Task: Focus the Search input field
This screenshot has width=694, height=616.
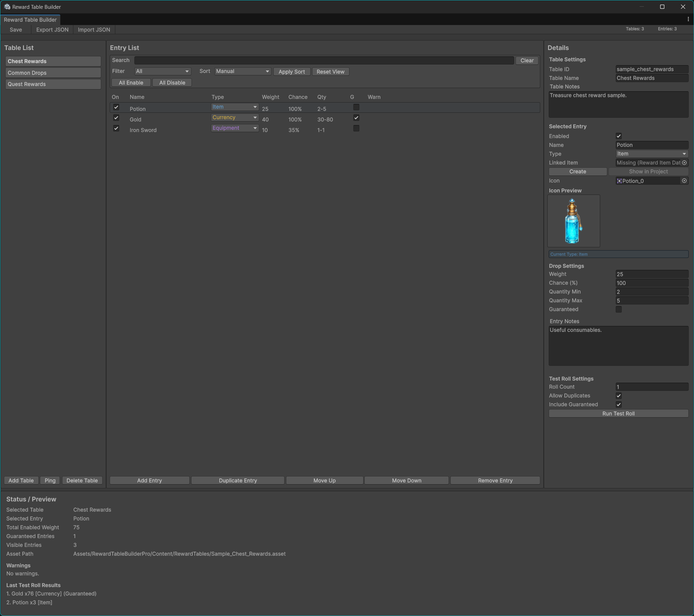Action: pyautogui.click(x=324, y=61)
